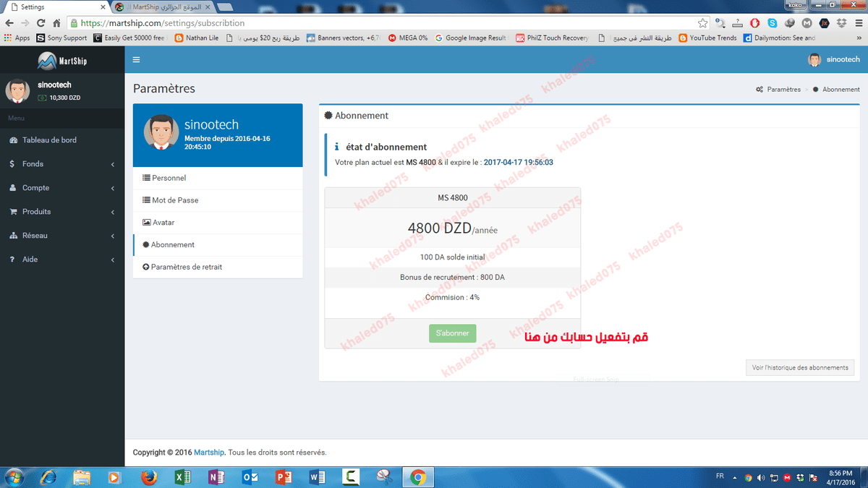Open Sony Support bookmark
The image size is (868, 488).
click(x=61, y=38)
